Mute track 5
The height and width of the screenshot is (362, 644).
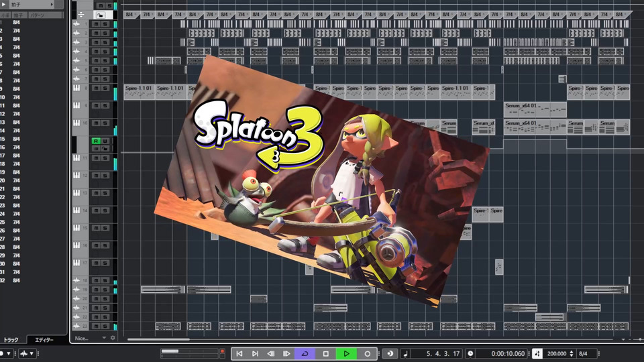click(x=96, y=60)
